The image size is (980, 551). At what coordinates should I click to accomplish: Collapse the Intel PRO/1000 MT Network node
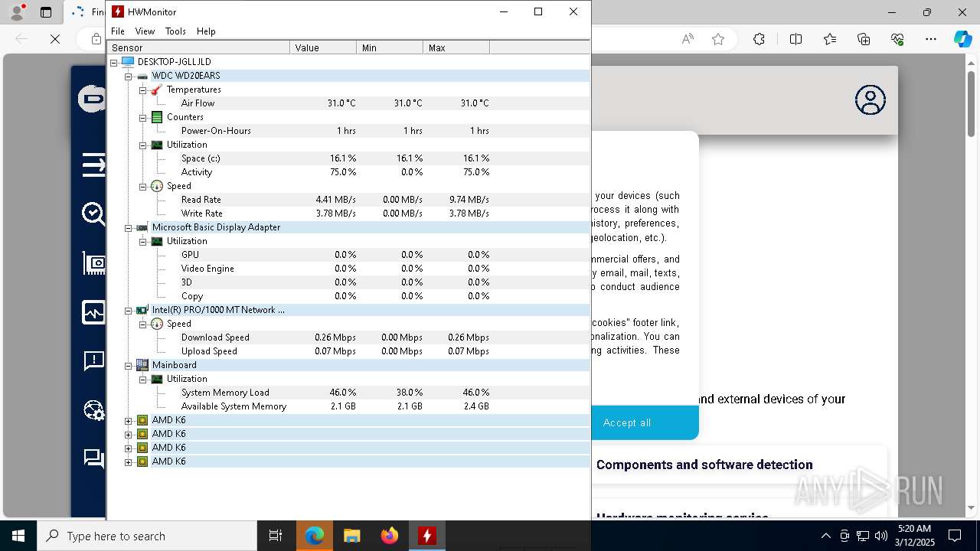point(129,310)
